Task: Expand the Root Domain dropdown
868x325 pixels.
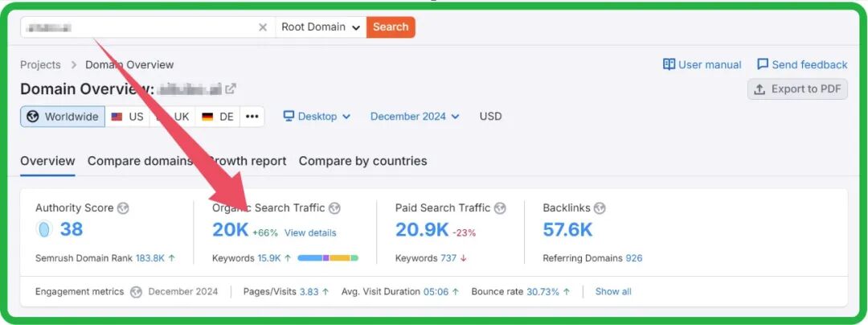Action: [321, 27]
